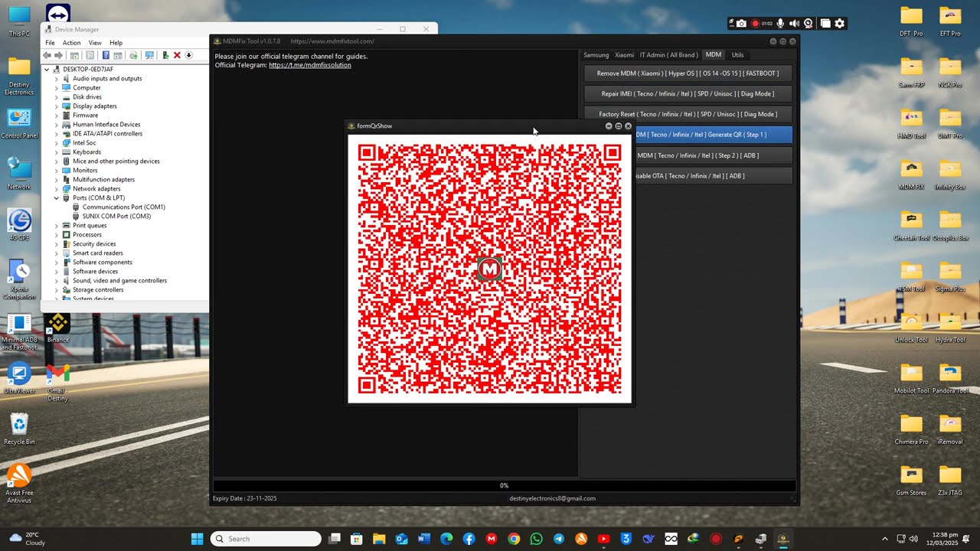
Task: Click Factory Reset Diag Mode button
Action: coord(688,114)
